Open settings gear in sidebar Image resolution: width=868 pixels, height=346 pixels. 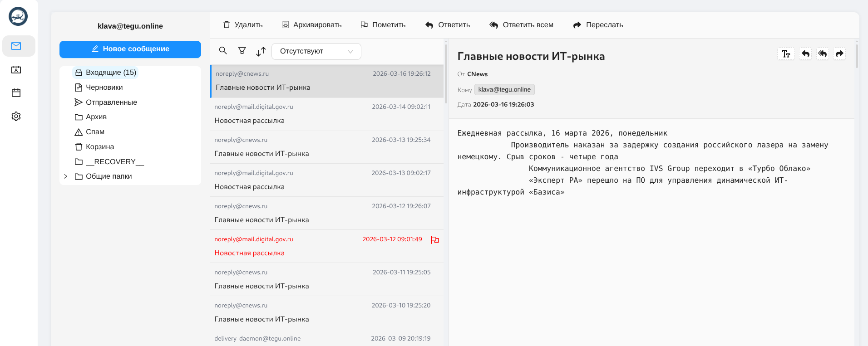click(16, 117)
